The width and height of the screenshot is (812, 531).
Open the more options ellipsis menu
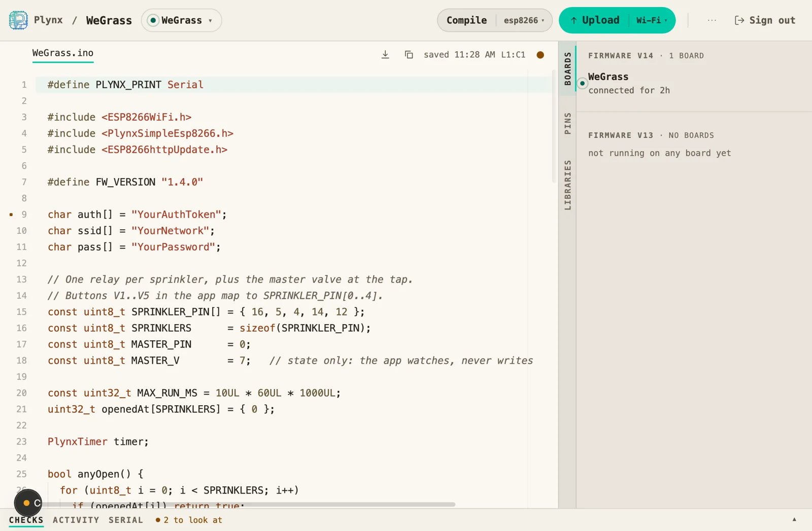[x=712, y=20]
